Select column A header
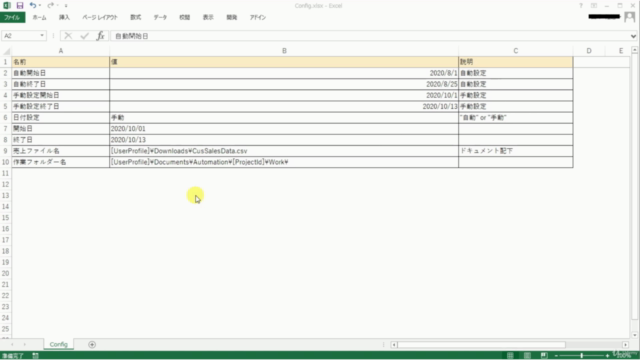Viewport: 640px width, 360px height. pyautogui.click(x=60, y=51)
